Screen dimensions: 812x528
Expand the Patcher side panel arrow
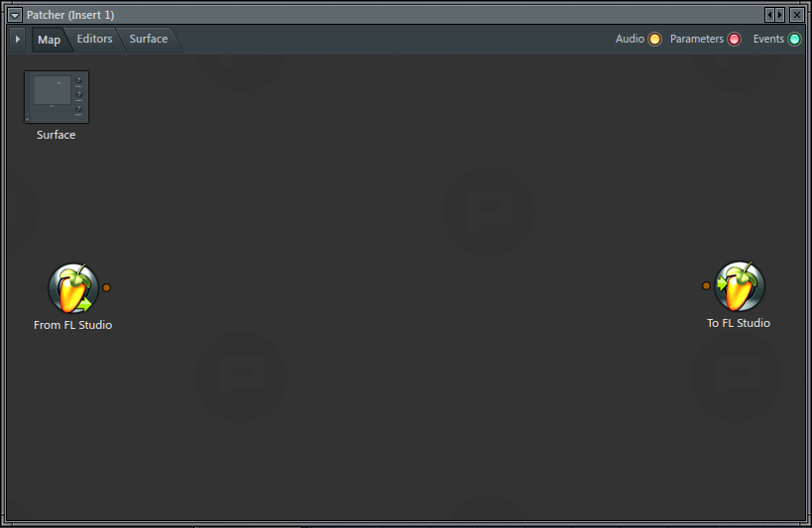click(18, 40)
